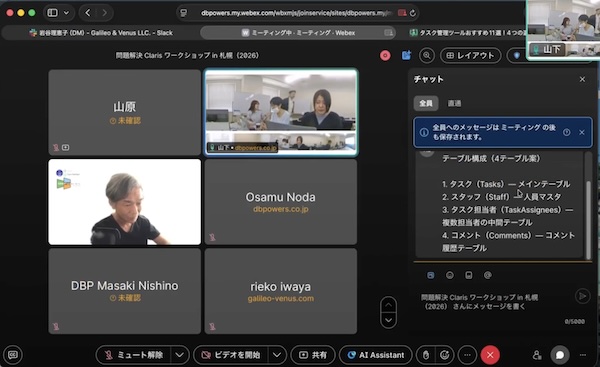The height and width of the screenshot is (367, 600).
Task: Click the info icon in chat banner
Action: (424, 132)
